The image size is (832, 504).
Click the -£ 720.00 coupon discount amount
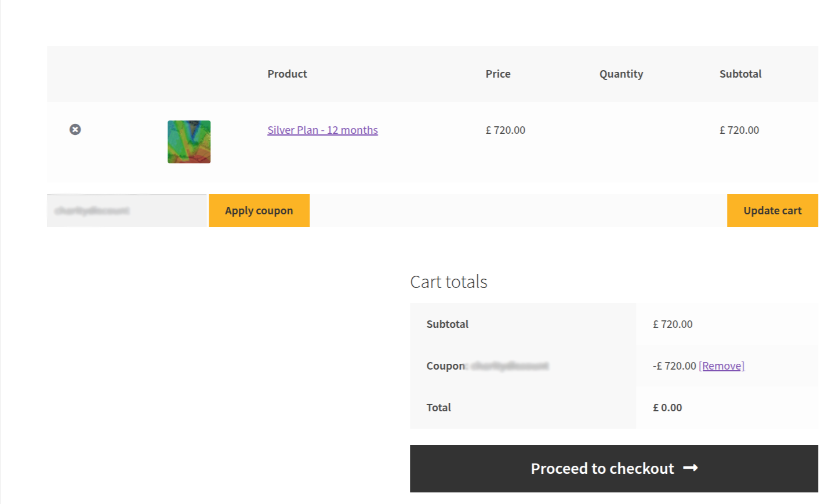674,366
